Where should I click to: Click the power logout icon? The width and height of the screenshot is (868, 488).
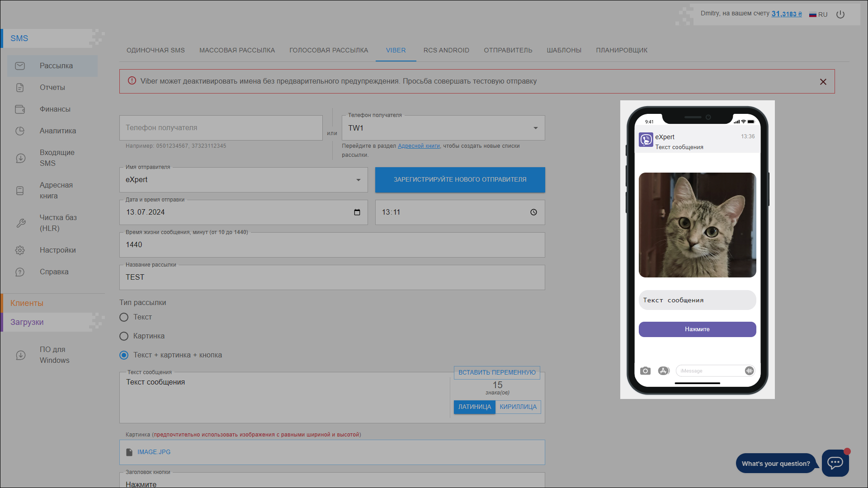840,14
